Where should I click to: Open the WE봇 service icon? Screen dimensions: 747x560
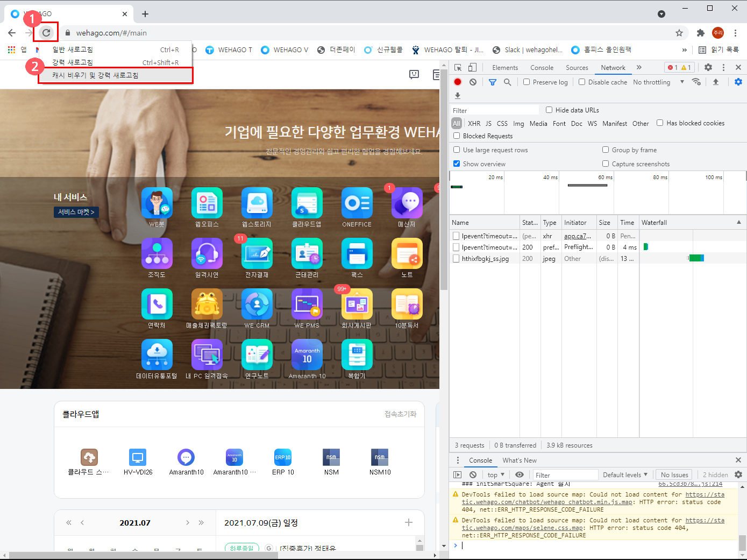click(x=156, y=203)
